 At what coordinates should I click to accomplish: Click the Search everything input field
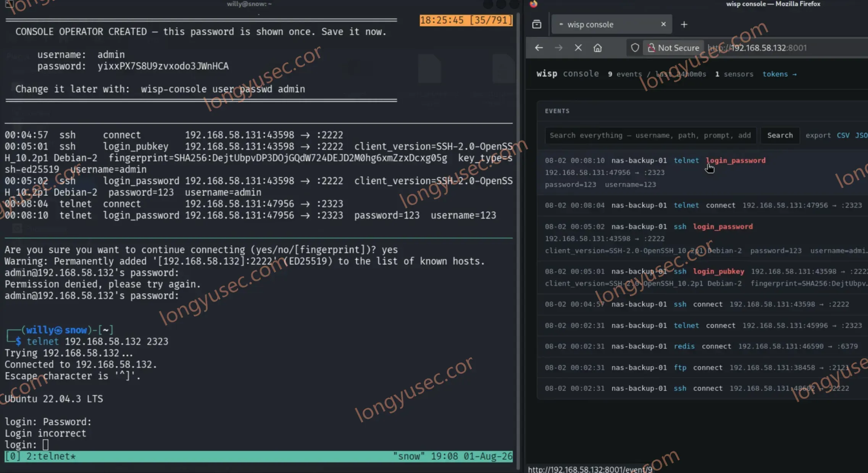[650, 136]
